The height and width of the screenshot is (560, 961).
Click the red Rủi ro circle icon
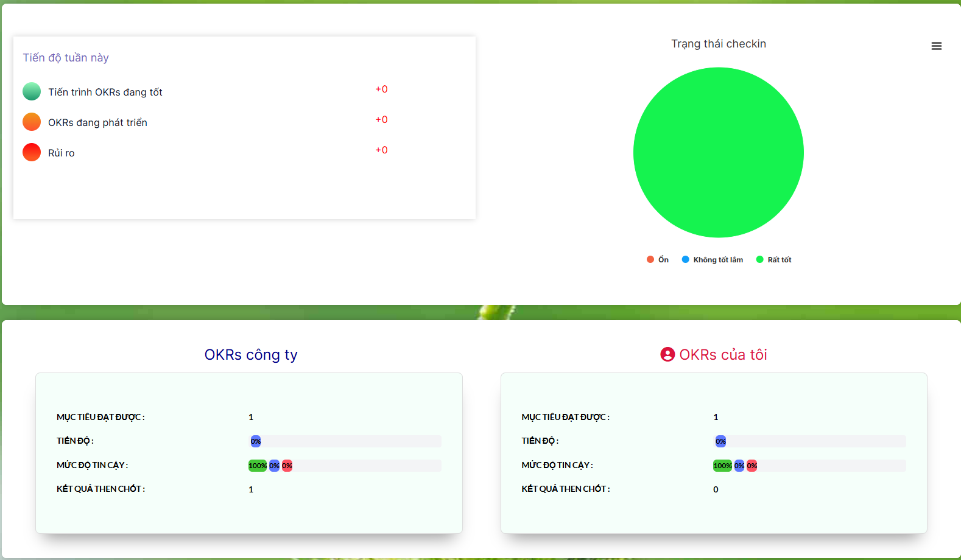tap(32, 152)
